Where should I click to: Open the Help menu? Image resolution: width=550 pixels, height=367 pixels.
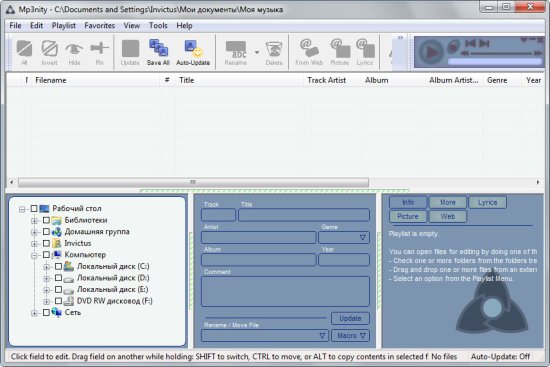184,26
